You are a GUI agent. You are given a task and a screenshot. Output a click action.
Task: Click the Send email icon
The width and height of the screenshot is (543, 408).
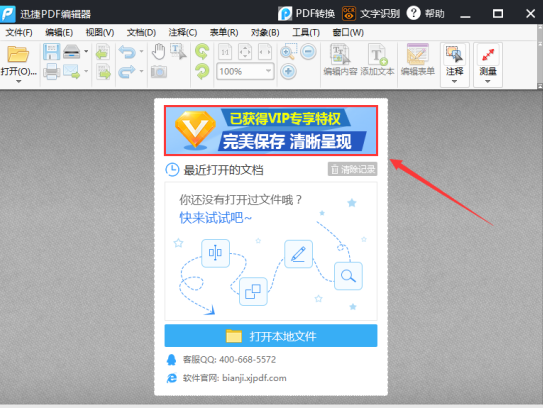point(72,72)
